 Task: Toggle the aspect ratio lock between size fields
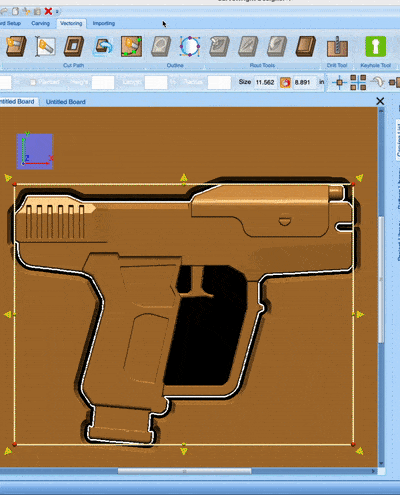(285, 82)
